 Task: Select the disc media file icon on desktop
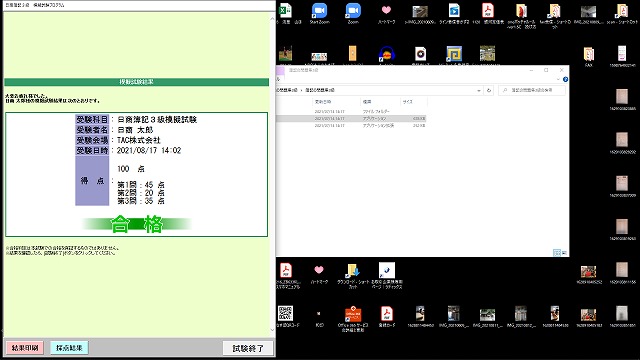click(420, 54)
